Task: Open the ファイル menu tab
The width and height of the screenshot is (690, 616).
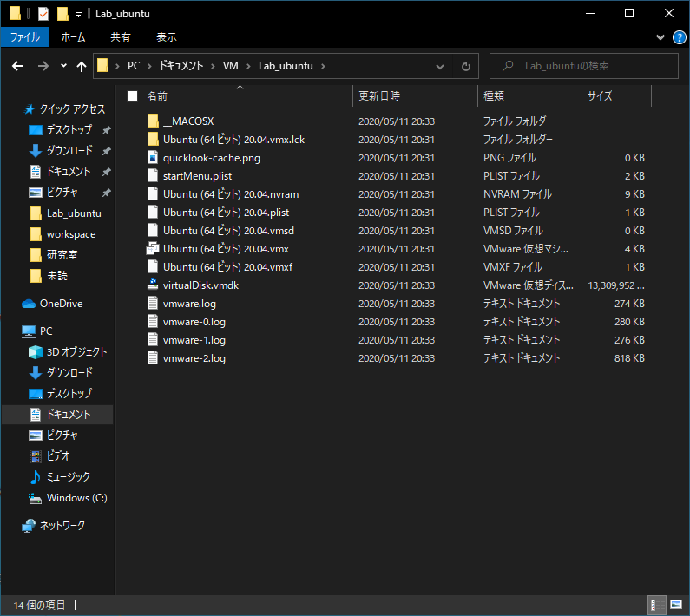Action: (x=24, y=37)
